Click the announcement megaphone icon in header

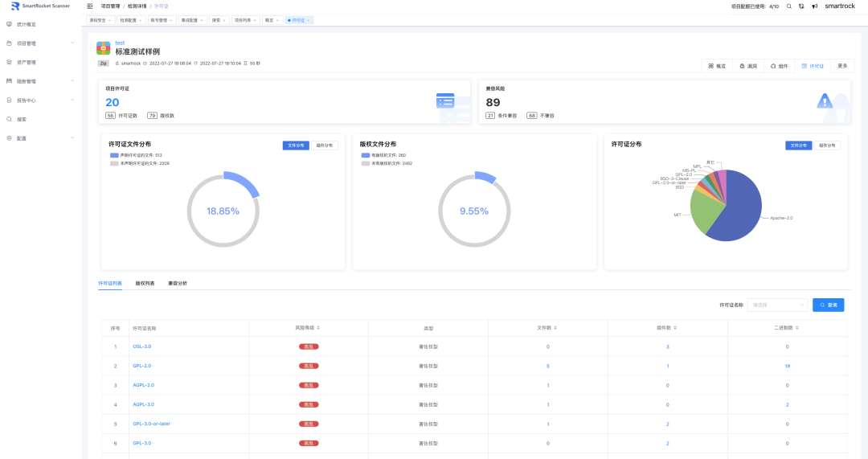pos(814,6)
